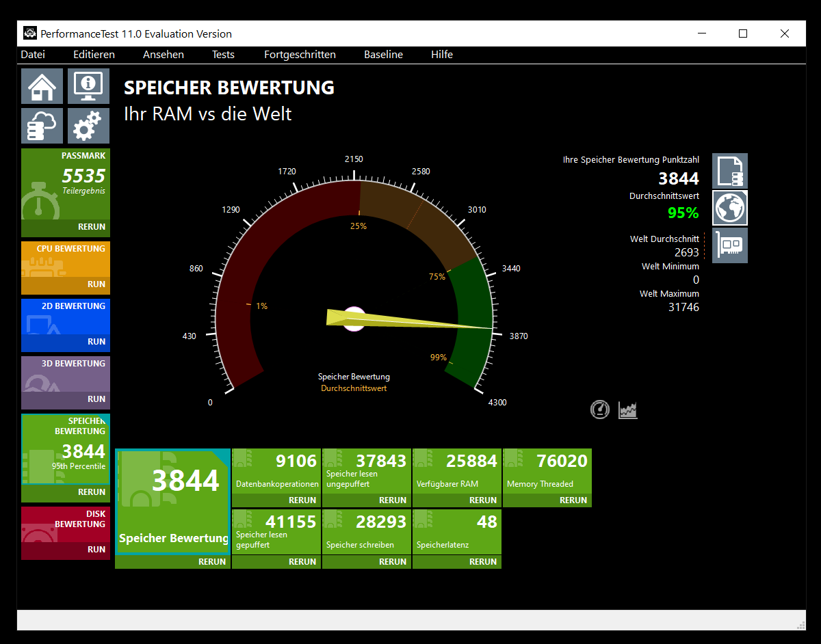The width and height of the screenshot is (821, 644).
Task: Click the score 3844 under Punktzahl
Action: [679, 178]
